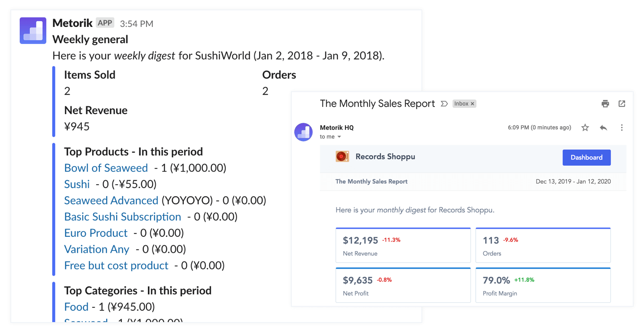The image size is (644, 336).
Task: Open the Euro Product link
Action: coord(96,233)
